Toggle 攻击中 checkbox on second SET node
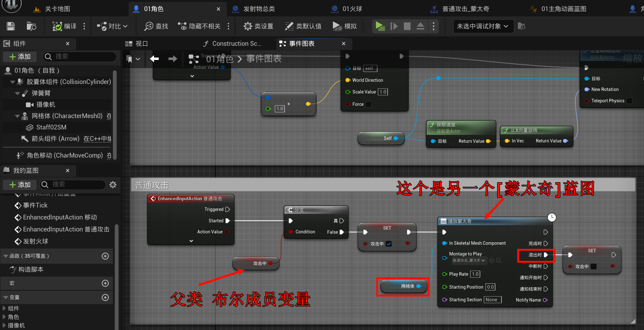Screen dimensions: 644x330 coord(594,267)
